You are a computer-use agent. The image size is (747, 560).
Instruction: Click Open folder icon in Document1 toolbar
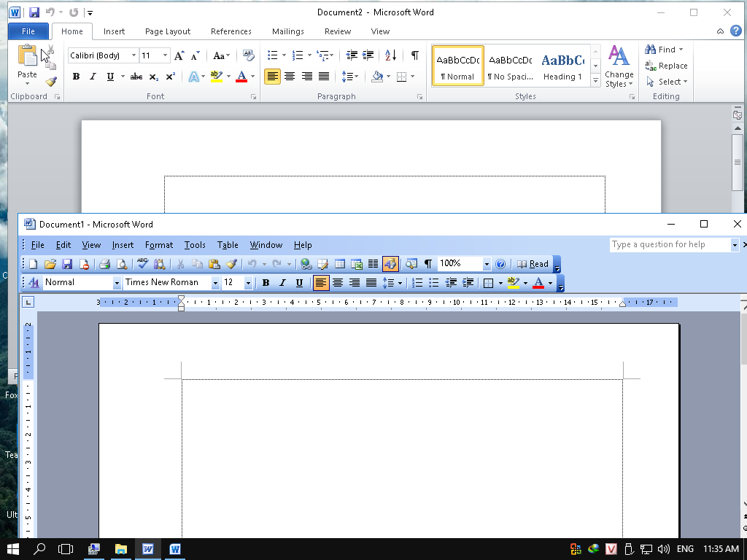pyautogui.click(x=50, y=264)
